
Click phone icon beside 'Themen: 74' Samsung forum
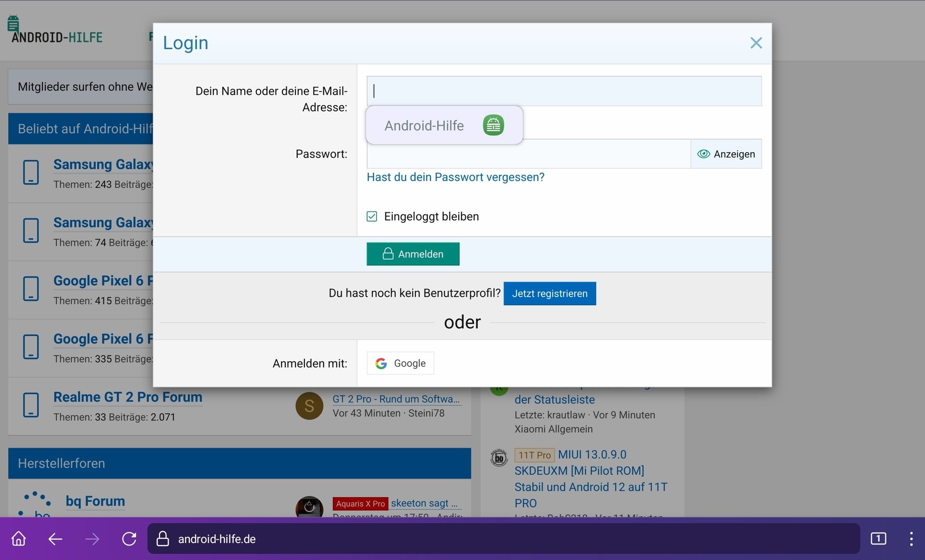pyautogui.click(x=31, y=231)
